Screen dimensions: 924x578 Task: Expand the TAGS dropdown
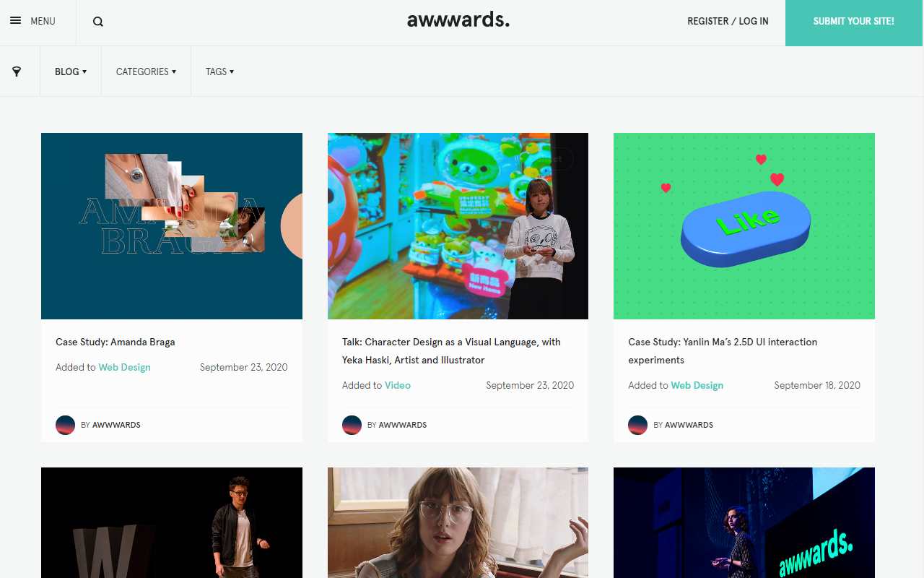pyautogui.click(x=219, y=72)
